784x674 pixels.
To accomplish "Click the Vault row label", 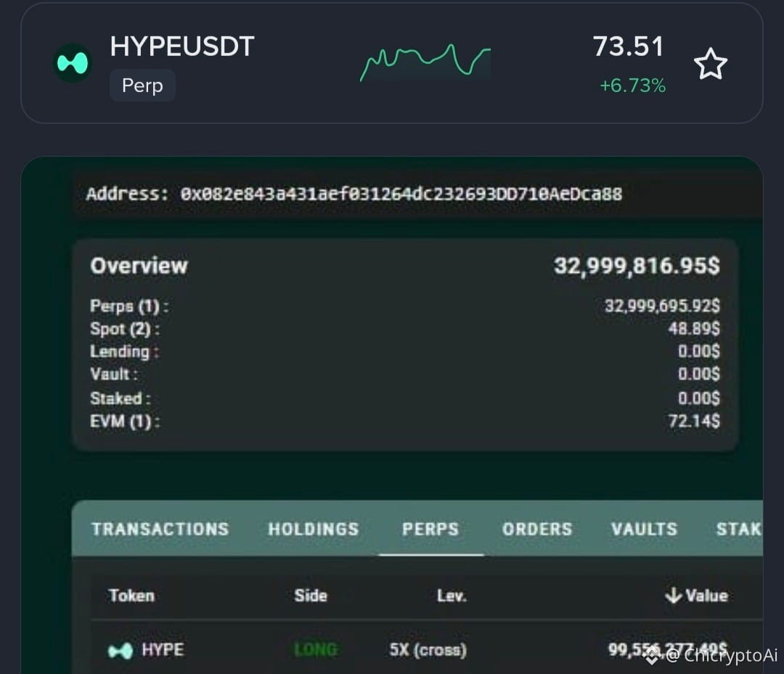I will point(114,374).
